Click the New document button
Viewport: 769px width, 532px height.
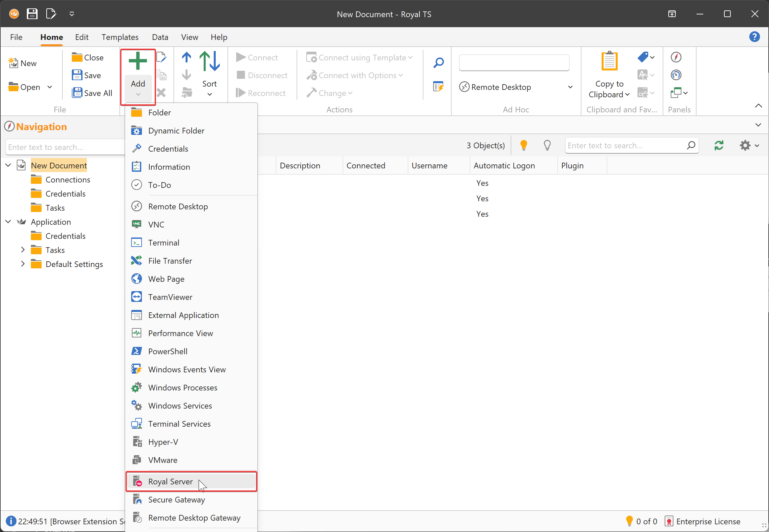tap(22, 63)
